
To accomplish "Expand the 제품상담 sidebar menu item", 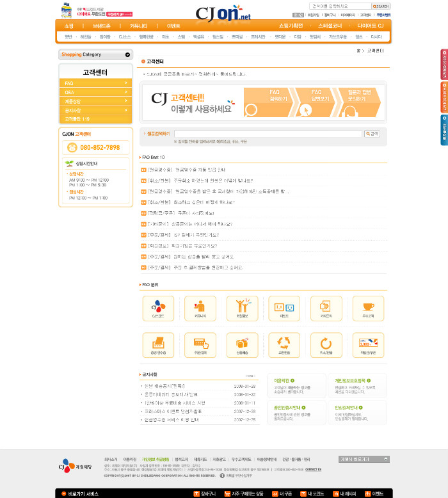I will [x=95, y=101].
